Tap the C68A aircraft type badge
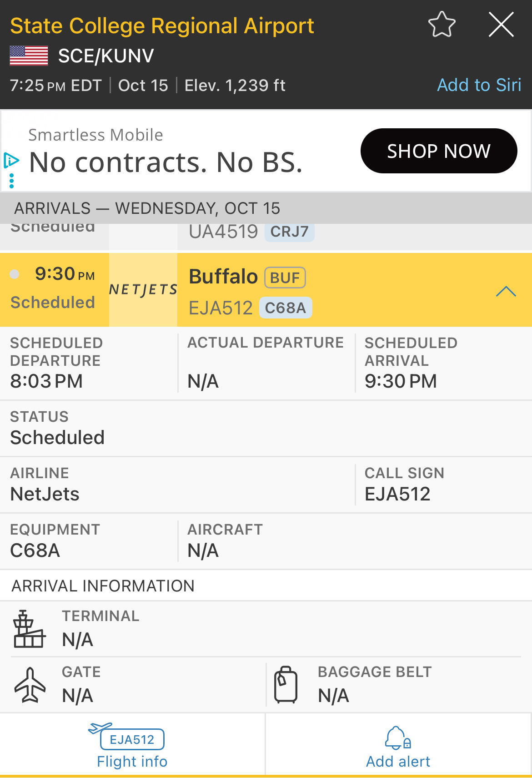The height and width of the screenshot is (778, 532). coord(286,308)
